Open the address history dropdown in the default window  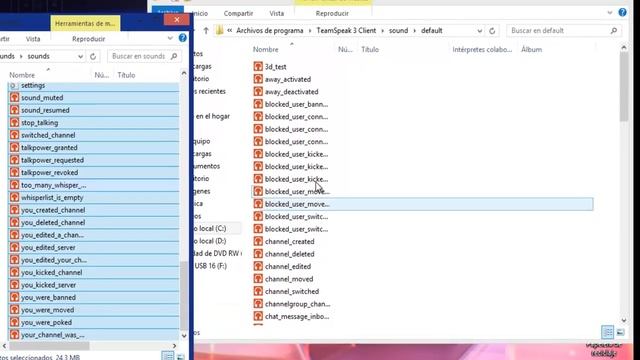click(x=480, y=31)
